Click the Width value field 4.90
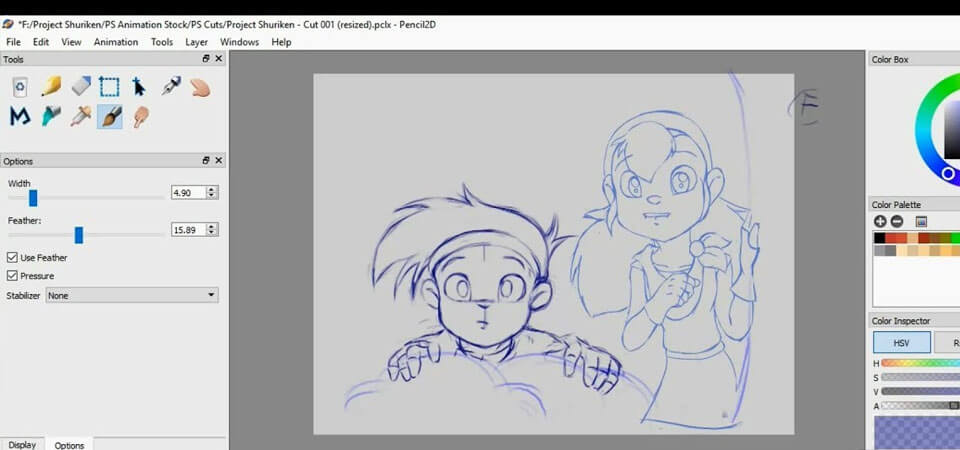 click(x=189, y=193)
